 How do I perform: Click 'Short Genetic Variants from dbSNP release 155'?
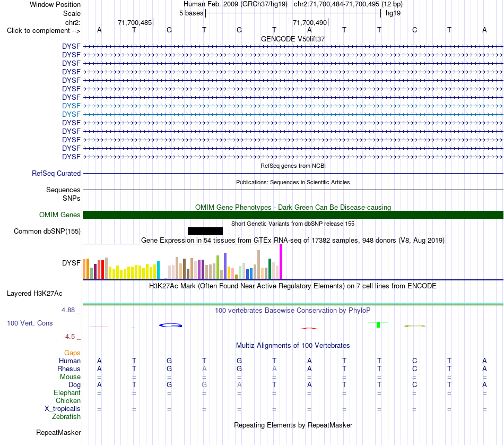tap(293, 224)
